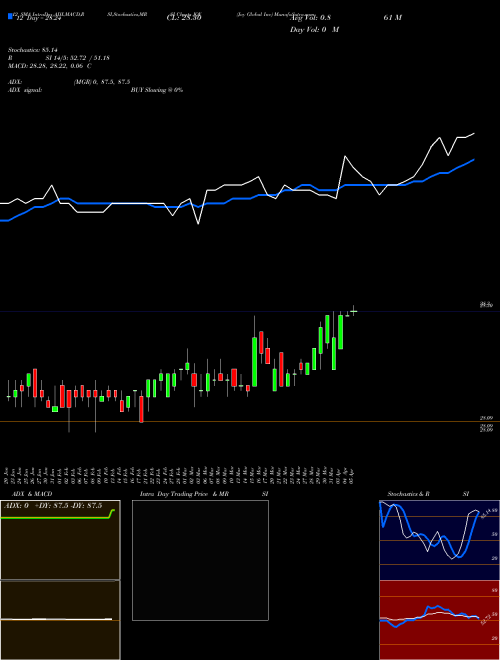Click the green ADX line uptick in MACD panel
The image size is (500, 660).
click(x=112, y=514)
